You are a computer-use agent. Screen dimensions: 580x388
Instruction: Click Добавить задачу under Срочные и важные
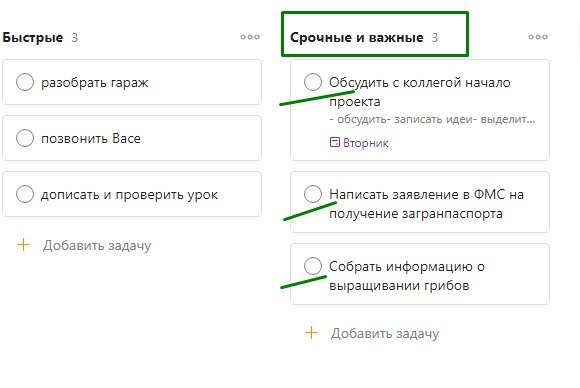coord(385,334)
